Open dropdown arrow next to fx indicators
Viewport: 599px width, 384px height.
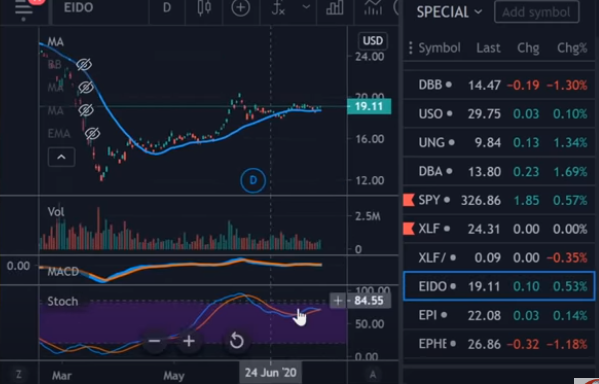[x=306, y=7]
